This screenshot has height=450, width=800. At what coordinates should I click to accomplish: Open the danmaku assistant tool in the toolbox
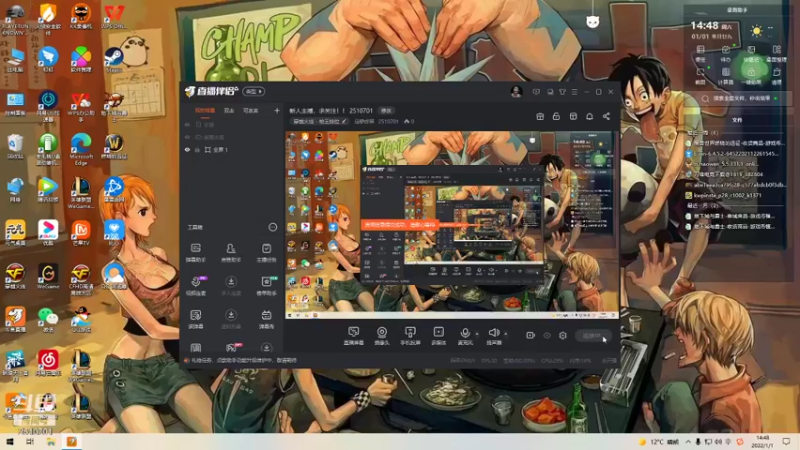point(195,252)
